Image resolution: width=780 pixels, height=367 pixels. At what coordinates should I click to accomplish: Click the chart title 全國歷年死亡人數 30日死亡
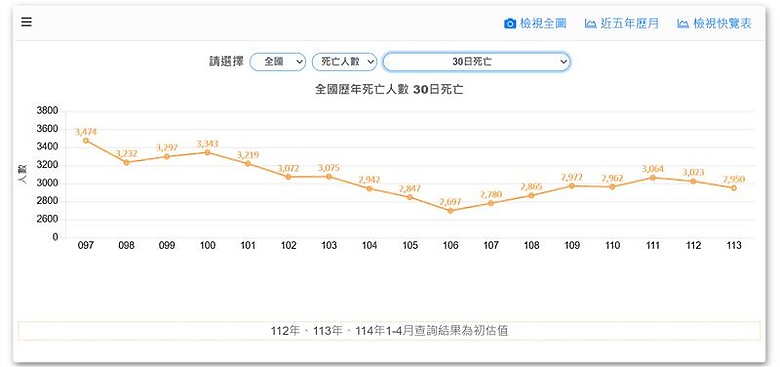pos(390,90)
